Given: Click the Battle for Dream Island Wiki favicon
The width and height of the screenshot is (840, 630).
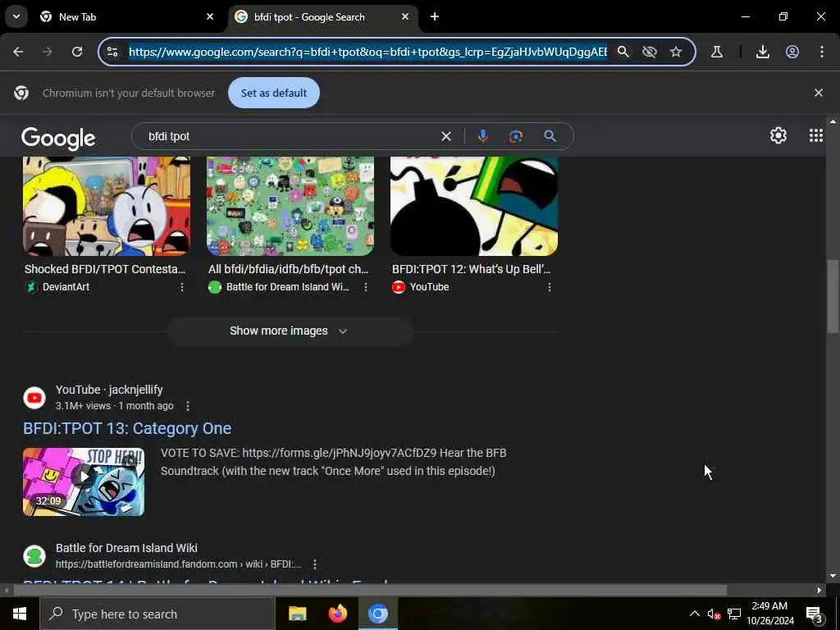Looking at the screenshot, I should click(34, 555).
